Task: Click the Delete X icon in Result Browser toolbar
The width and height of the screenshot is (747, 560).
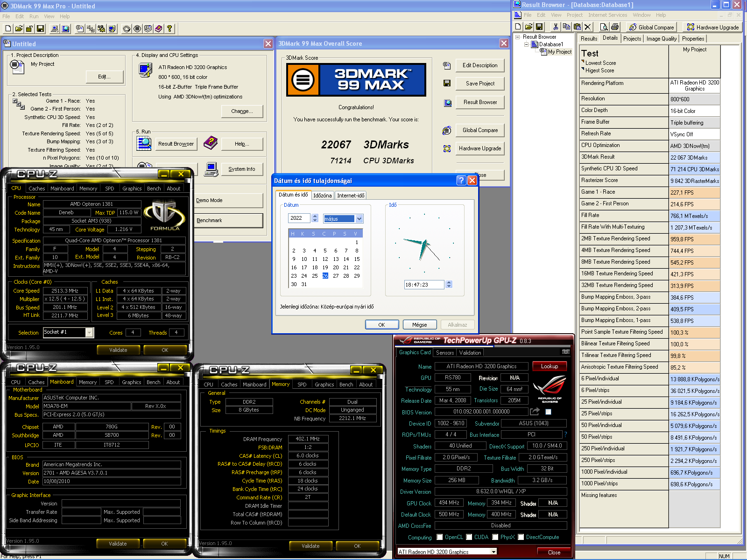Action: (588, 27)
